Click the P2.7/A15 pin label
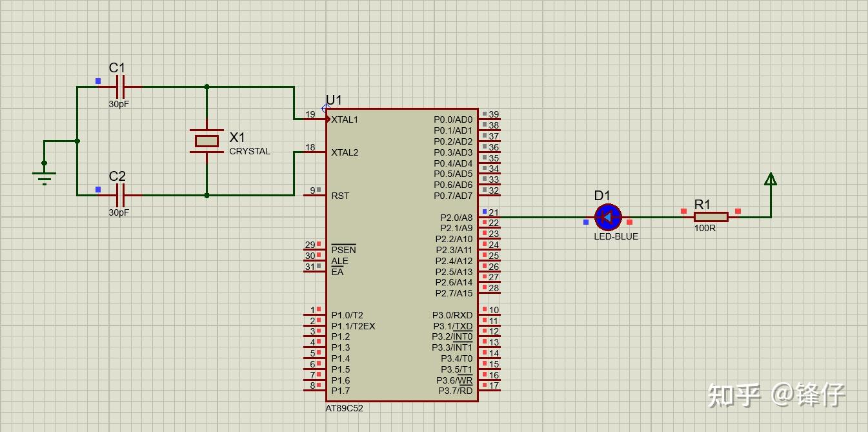868x432 pixels. tap(454, 293)
